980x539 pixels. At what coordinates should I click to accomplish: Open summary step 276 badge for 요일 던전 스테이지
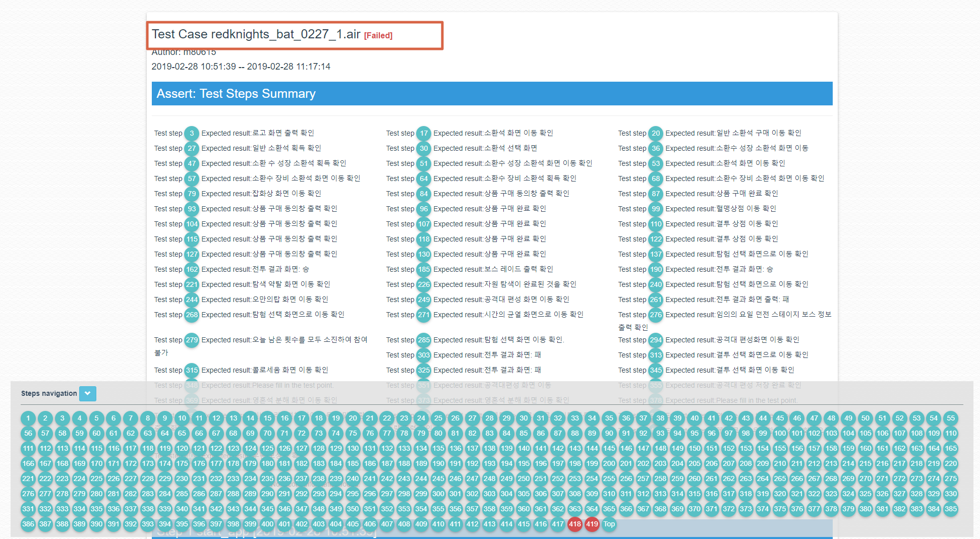(x=656, y=315)
